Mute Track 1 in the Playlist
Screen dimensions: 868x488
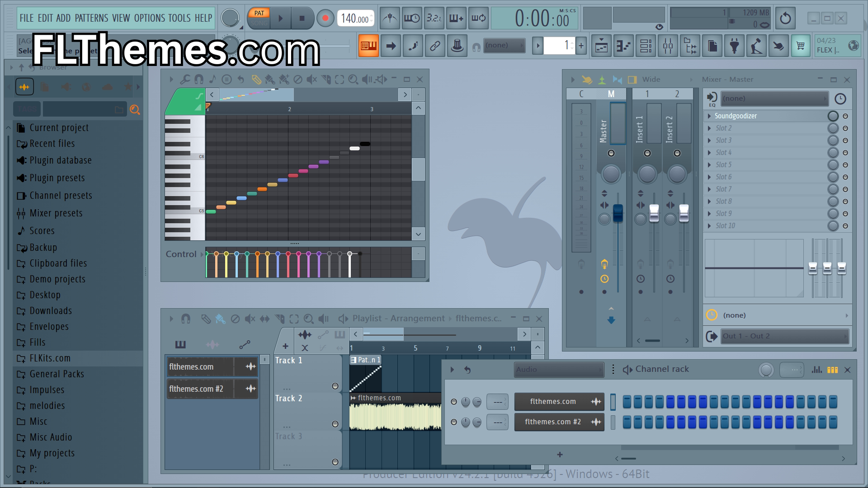tap(335, 386)
